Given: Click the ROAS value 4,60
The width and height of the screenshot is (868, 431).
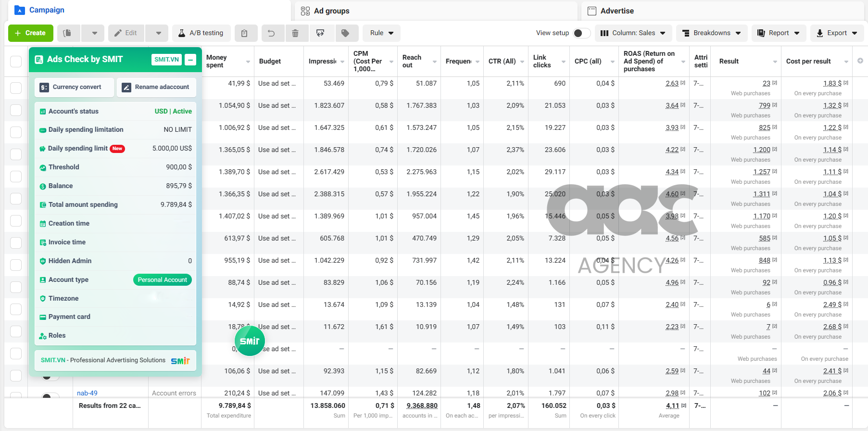Looking at the screenshot, I should coord(672,194).
